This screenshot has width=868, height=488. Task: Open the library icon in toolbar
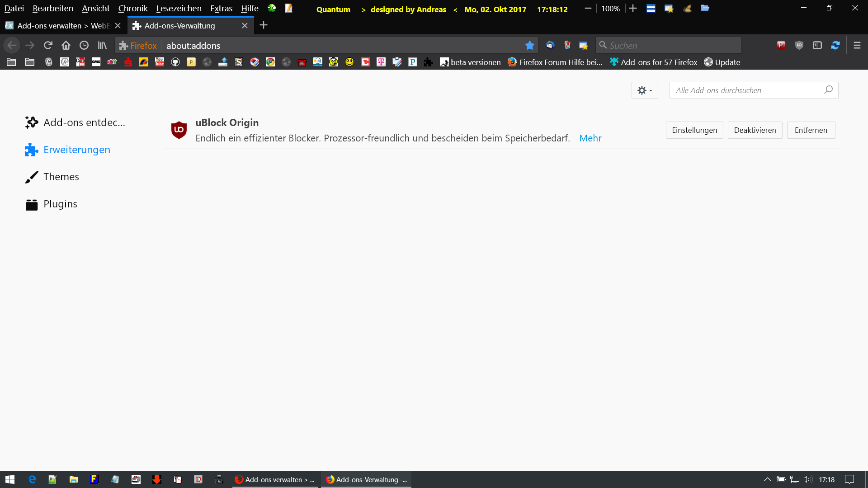[102, 45]
